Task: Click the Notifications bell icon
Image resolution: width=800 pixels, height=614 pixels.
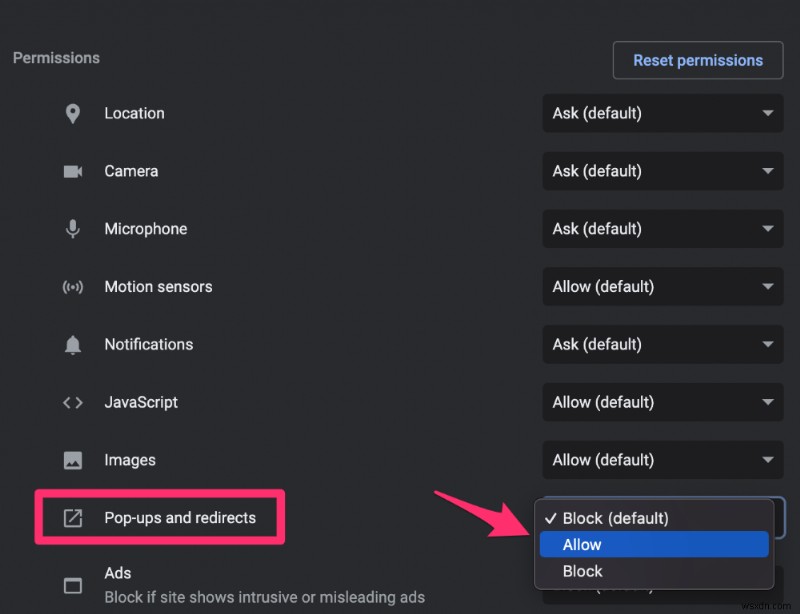Action: [72, 344]
